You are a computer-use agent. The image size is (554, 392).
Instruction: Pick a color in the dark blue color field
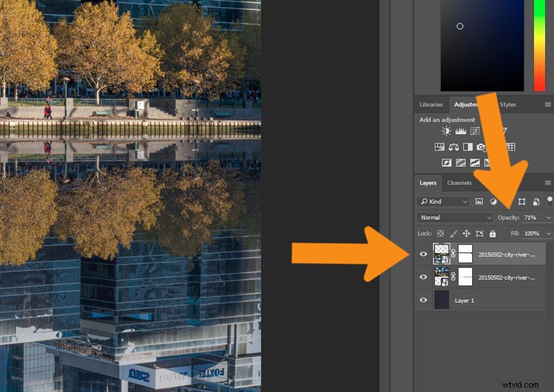[x=482, y=46]
